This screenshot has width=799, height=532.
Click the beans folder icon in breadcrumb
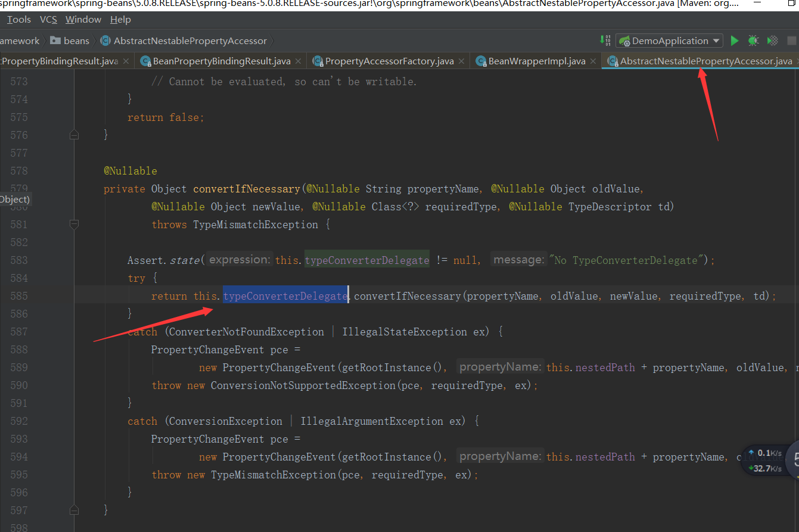coord(55,41)
